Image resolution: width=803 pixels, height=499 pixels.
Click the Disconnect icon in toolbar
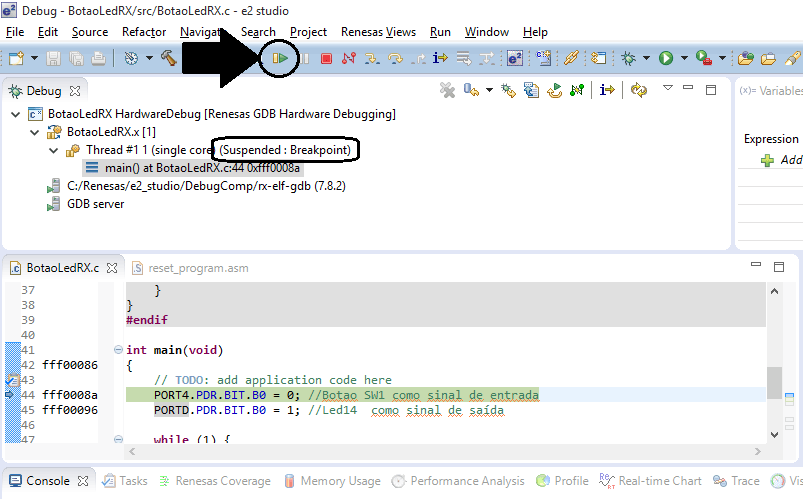(x=349, y=58)
